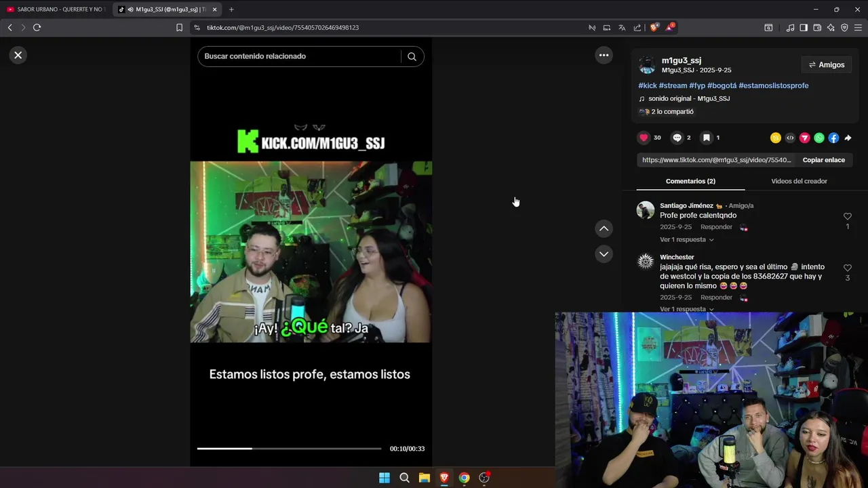Open Google Chrome from taskbar
868x488 pixels.
(464, 478)
